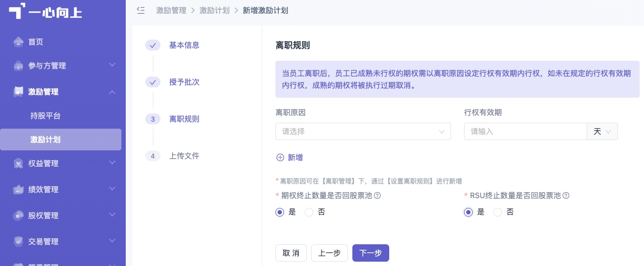The width and height of the screenshot is (644, 266).
Task: Click the 授予批次 step checkmark icon
Action: pyautogui.click(x=153, y=82)
